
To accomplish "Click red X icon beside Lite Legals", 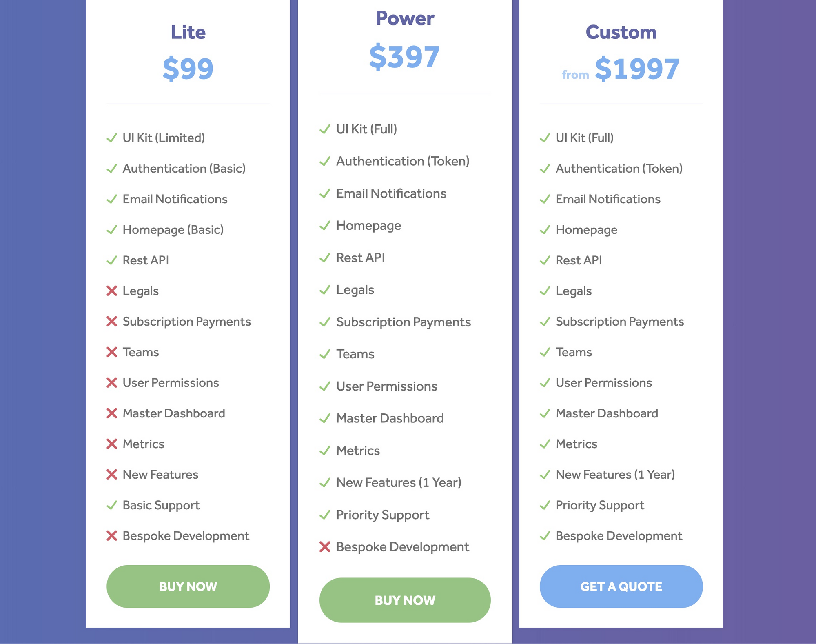I will pos(111,291).
